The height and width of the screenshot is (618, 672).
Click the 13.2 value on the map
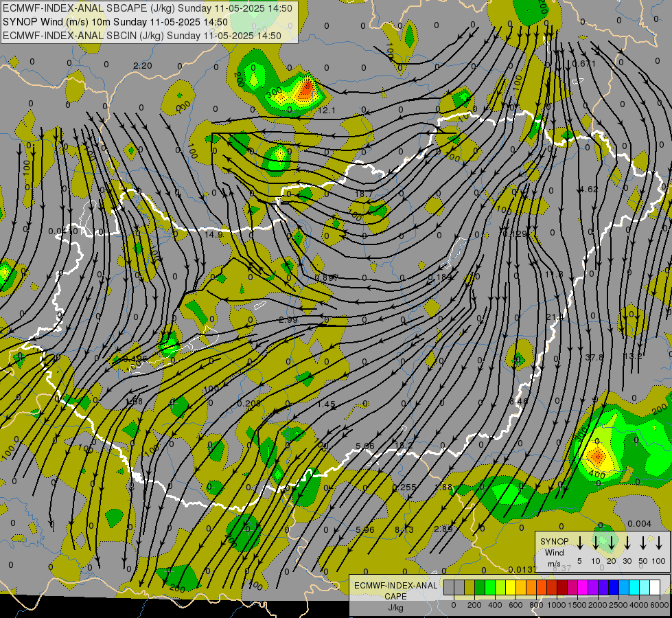[x=633, y=356]
